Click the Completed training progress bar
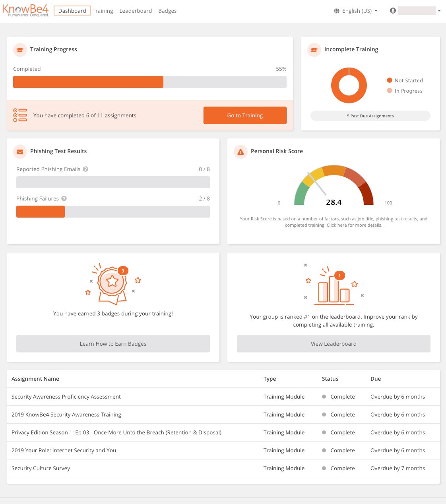Image resolution: width=446 pixels, height=504 pixels. click(149, 82)
